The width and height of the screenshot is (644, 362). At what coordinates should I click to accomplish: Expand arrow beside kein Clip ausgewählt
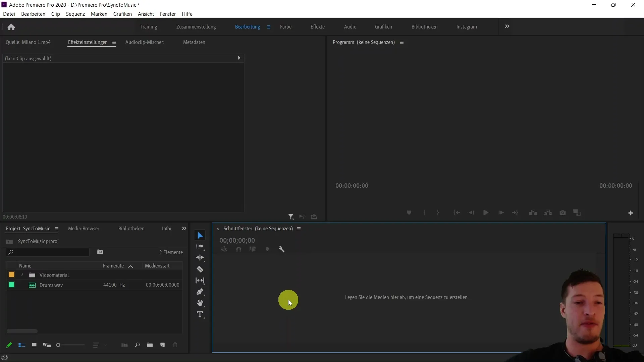(239, 58)
